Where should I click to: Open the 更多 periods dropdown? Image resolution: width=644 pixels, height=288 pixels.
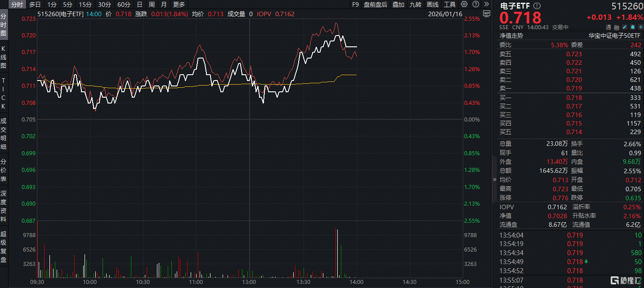pos(179,4)
